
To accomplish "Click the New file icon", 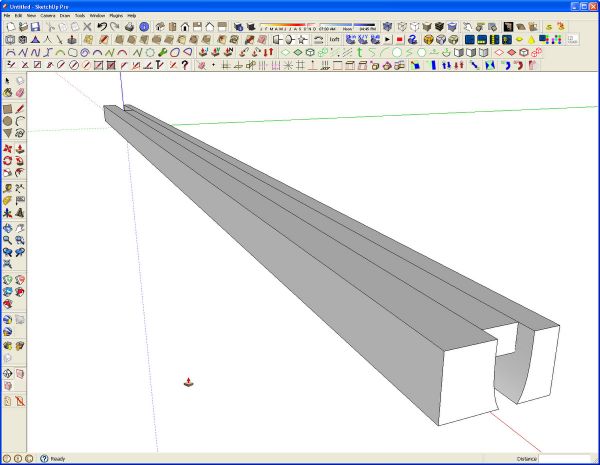I will point(11,27).
